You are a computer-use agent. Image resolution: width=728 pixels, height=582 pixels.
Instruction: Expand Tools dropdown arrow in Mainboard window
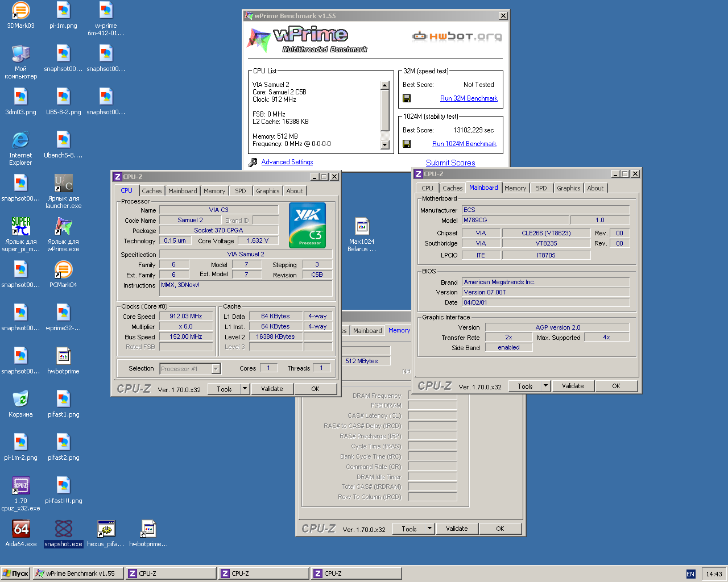pyautogui.click(x=546, y=386)
